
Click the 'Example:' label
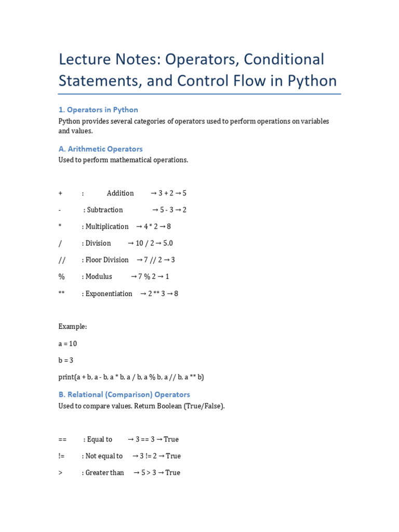[x=73, y=327]
